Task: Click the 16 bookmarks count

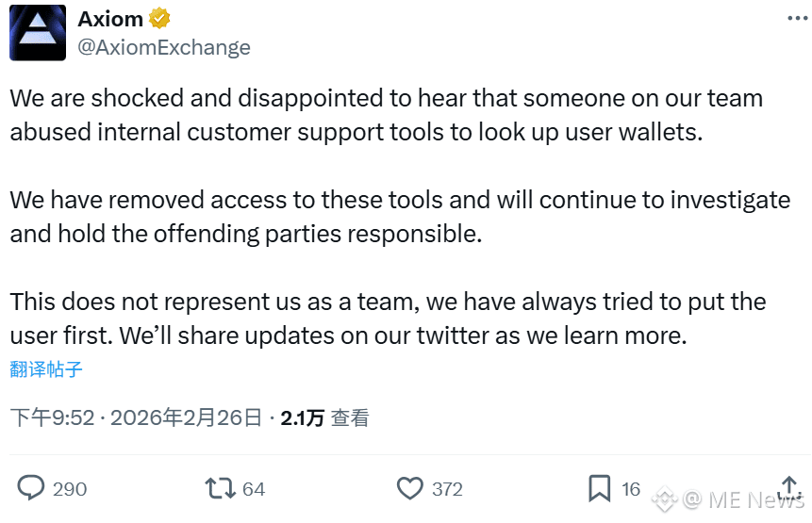Action: tap(631, 488)
